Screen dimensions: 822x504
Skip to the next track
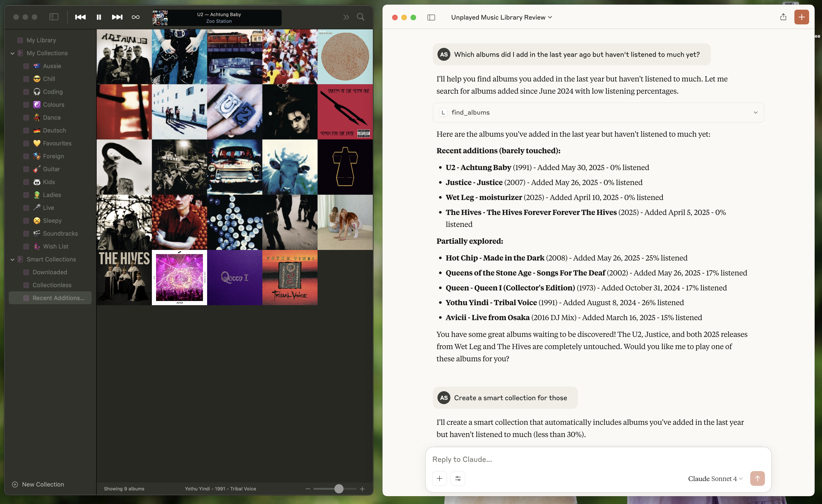click(117, 17)
